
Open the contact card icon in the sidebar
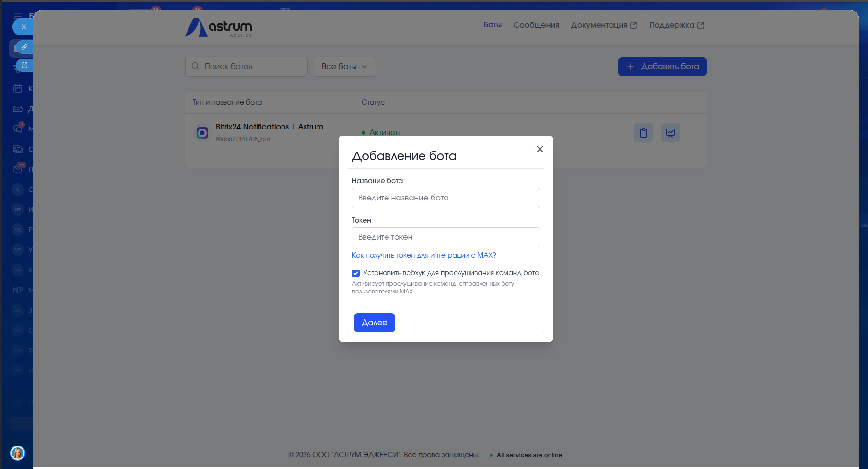coord(18,149)
